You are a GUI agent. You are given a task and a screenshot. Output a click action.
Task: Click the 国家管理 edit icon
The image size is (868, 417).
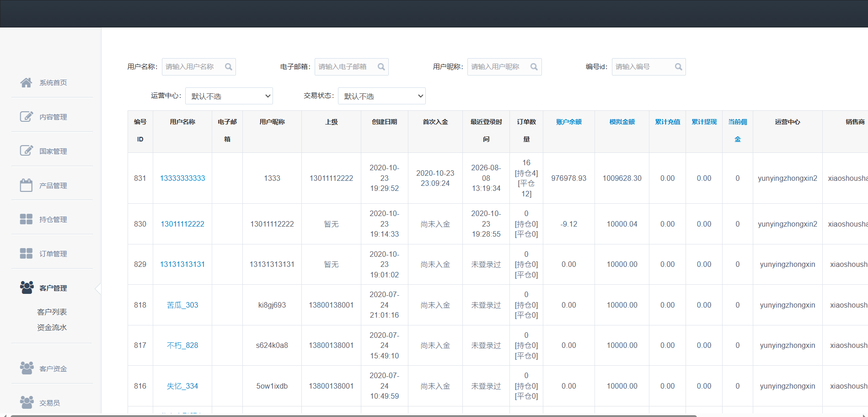27,151
